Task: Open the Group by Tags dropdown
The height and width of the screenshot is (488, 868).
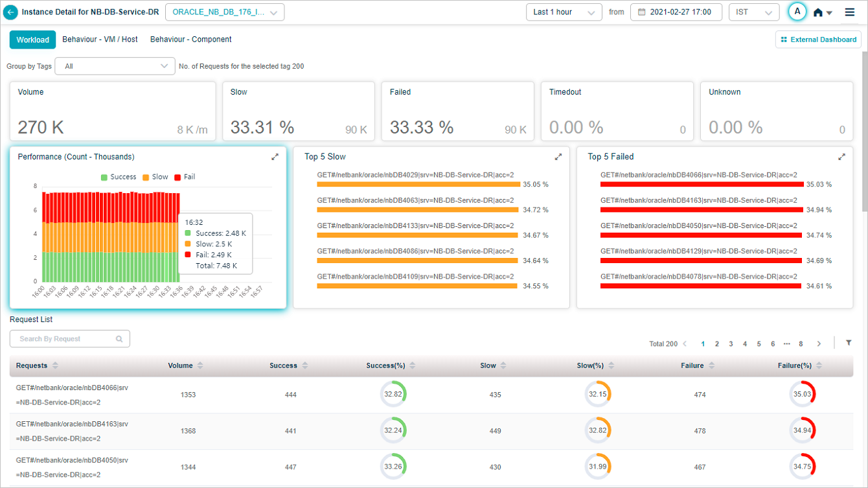Action: click(x=115, y=66)
